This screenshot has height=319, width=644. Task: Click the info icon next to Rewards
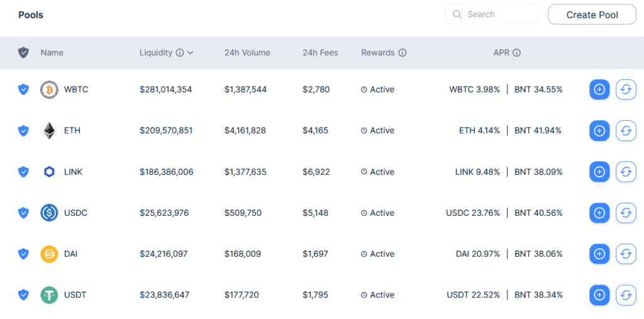pyautogui.click(x=402, y=53)
